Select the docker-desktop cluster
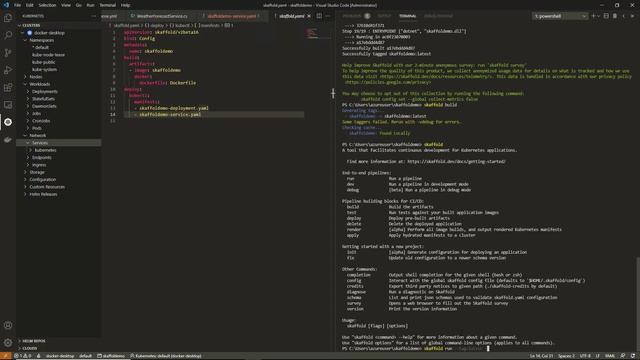The width and height of the screenshot is (640, 360). click(x=49, y=33)
